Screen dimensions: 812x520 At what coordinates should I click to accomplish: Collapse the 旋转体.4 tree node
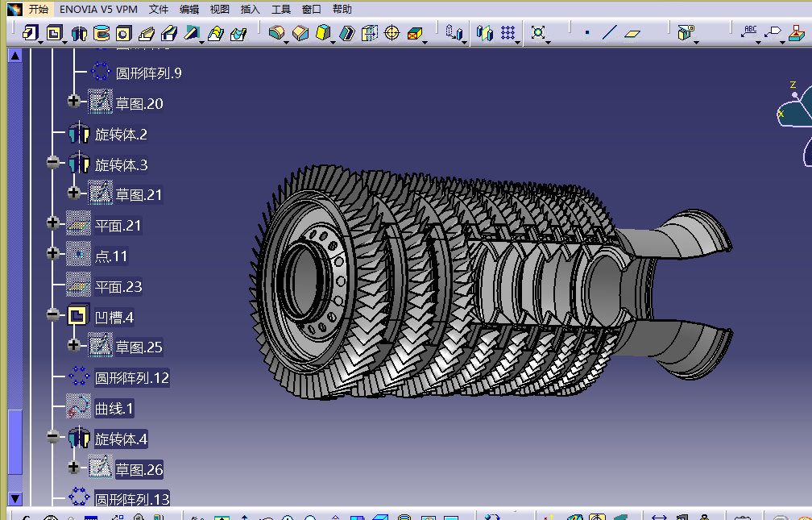[53, 436]
